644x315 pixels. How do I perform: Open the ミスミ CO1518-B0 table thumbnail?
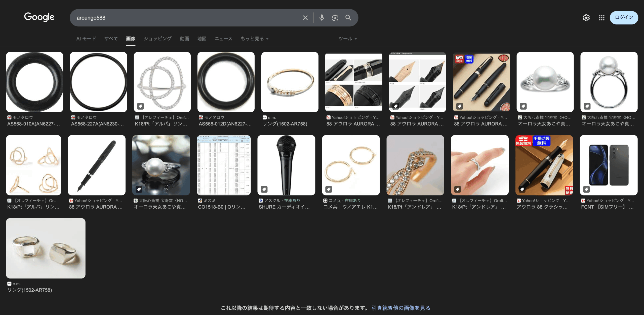[x=224, y=165]
